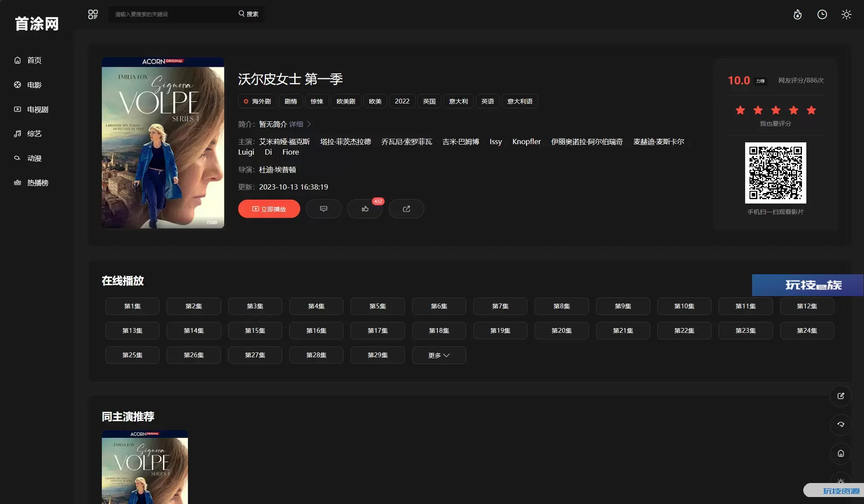Open watch history clock icon
The image size is (864, 504).
[822, 14]
